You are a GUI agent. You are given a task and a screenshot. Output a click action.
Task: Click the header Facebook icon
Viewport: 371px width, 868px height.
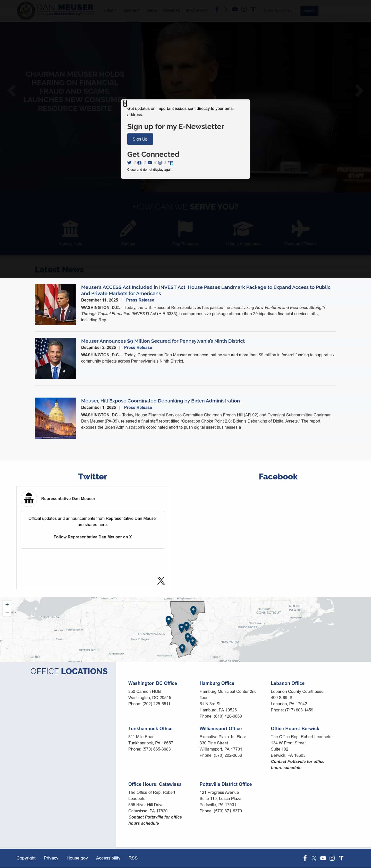point(217,10)
